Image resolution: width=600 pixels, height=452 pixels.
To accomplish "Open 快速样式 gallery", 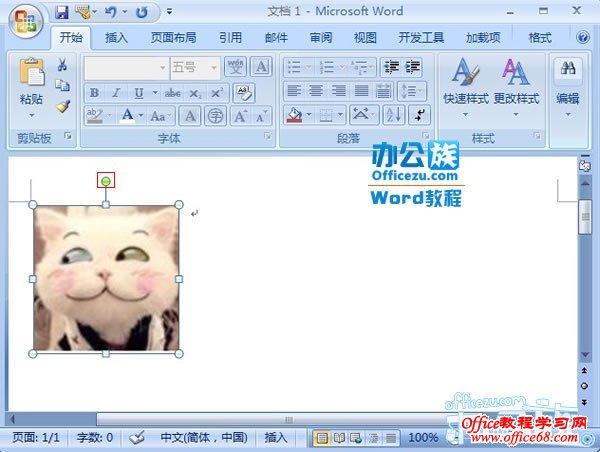I will point(466,87).
